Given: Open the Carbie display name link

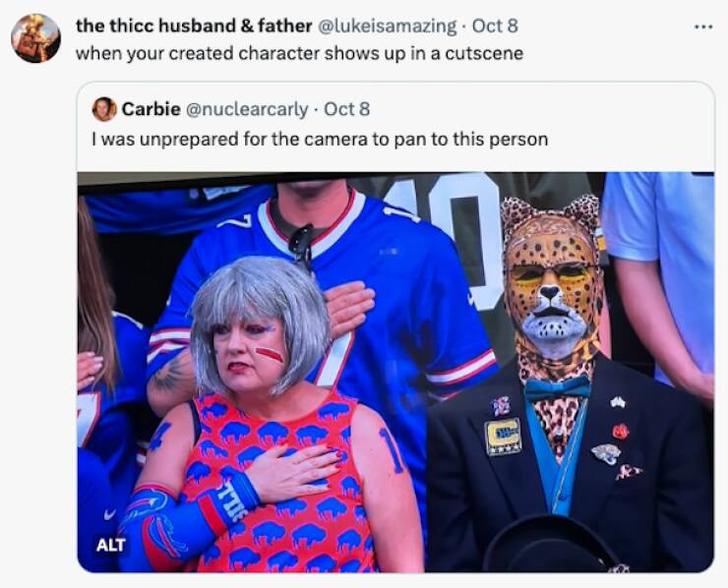Looking at the screenshot, I should click(149, 109).
